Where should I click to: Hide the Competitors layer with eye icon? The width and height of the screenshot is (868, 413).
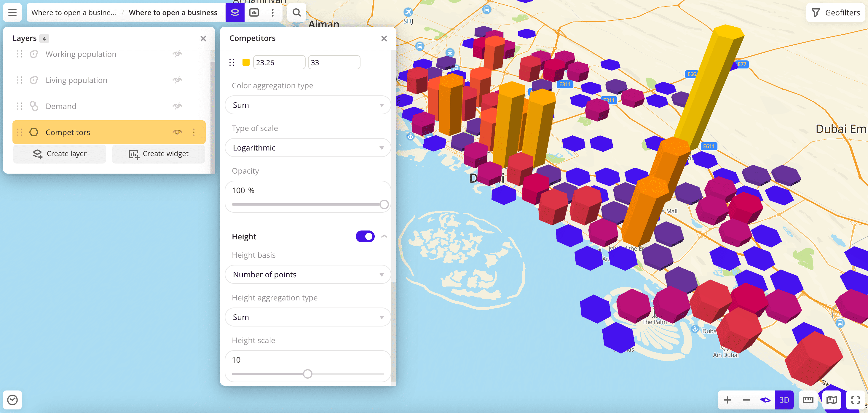click(177, 132)
